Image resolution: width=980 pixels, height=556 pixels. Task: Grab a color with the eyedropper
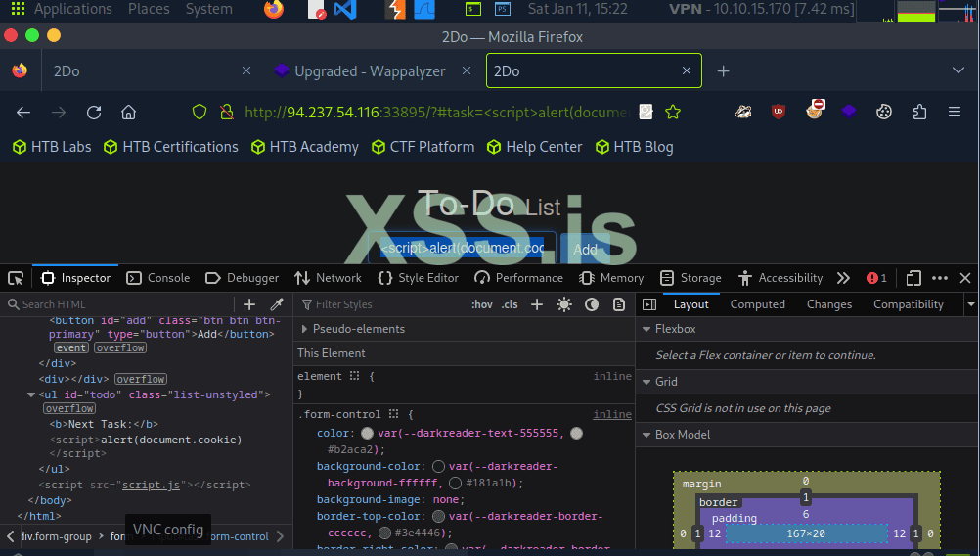coord(277,304)
